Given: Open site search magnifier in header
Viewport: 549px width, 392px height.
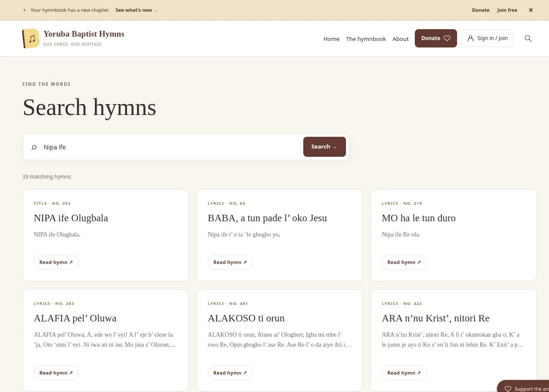Looking at the screenshot, I should pyautogui.click(x=528, y=38).
